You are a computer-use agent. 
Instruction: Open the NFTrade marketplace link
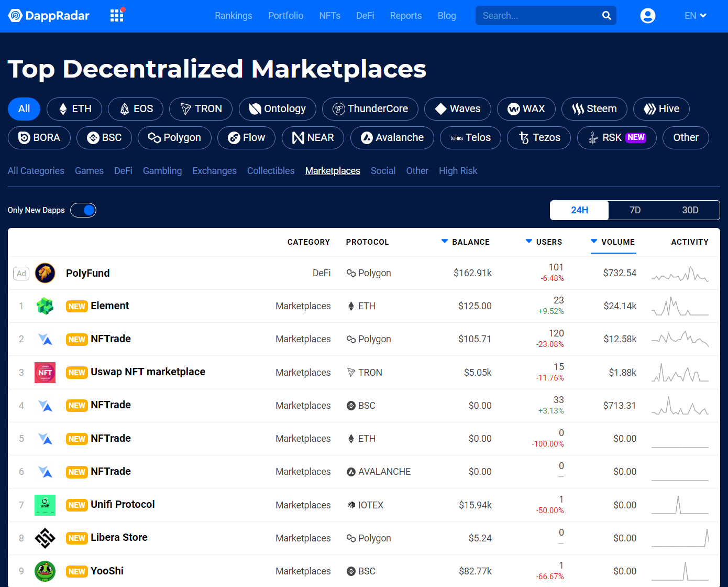111,339
